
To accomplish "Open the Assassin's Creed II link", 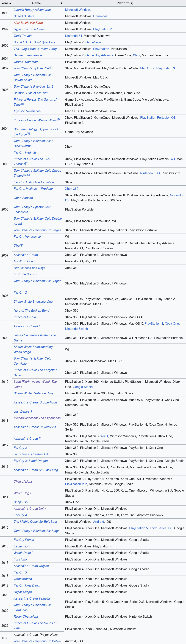I will tap(27, 326).
